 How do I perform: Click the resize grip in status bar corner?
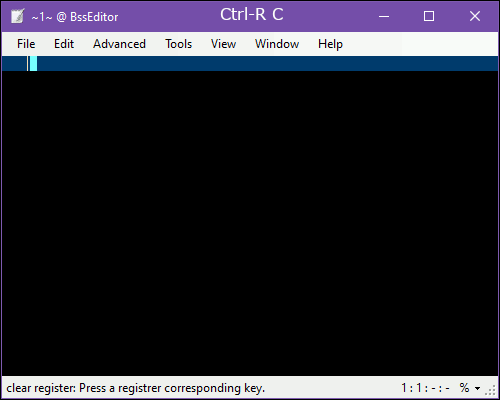click(490, 390)
